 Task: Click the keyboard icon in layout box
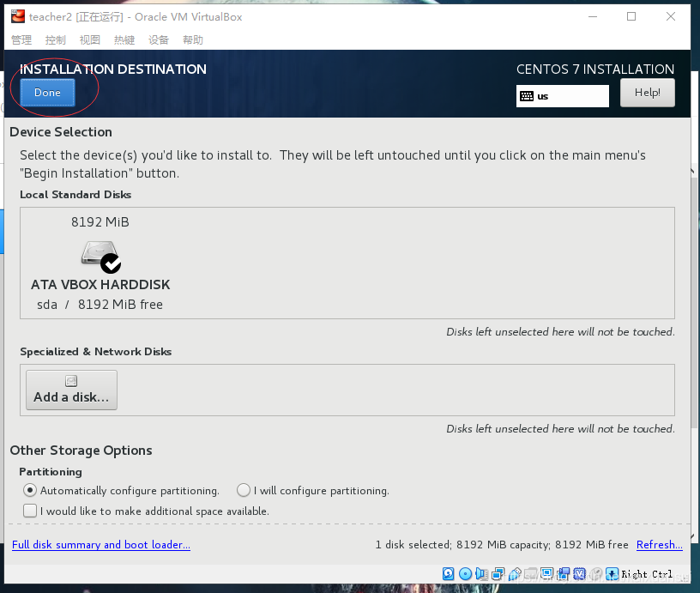point(527,96)
